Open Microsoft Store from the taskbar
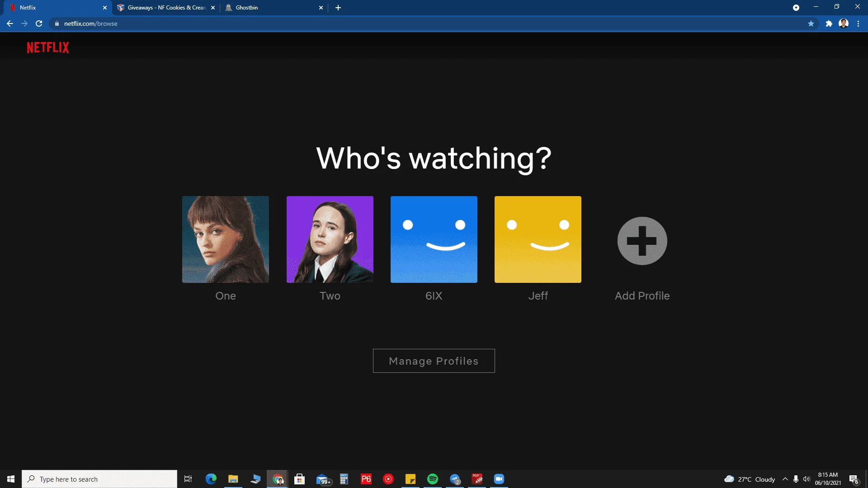This screenshot has width=868, height=488. (x=300, y=479)
